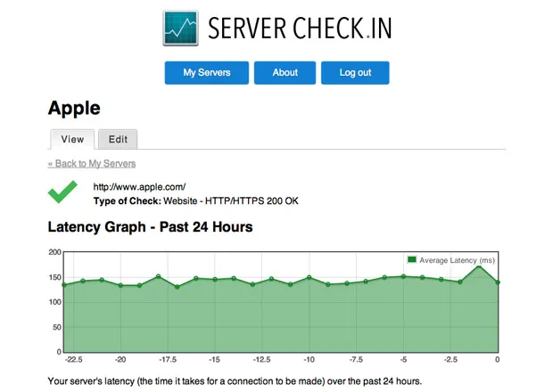
Task: Click the last data point at hour 0
Action: click(x=498, y=282)
